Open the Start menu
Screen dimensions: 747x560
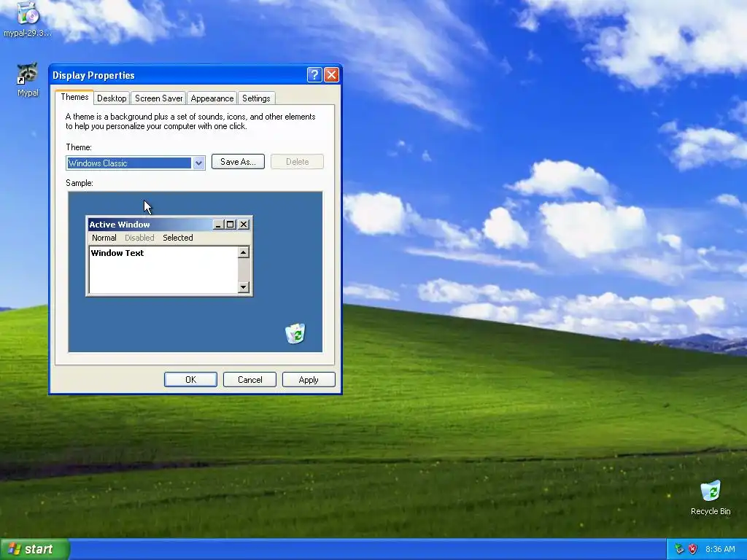pyautogui.click(x=35, y=549)
